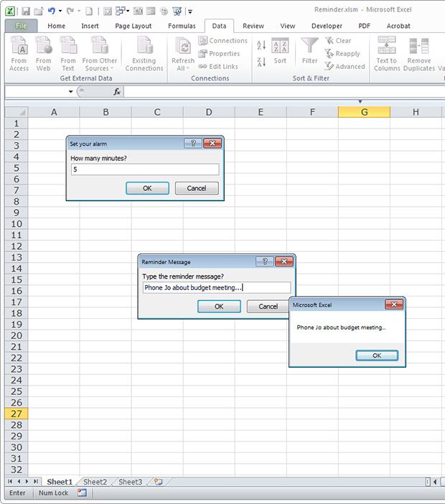
Task: Click the How many minutes input field
Action: 145,169
